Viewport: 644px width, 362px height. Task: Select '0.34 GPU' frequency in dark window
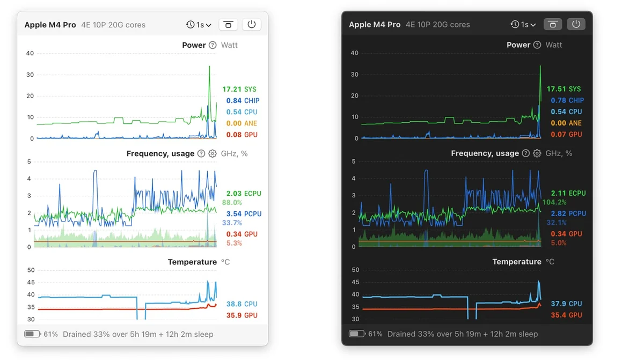tap(566, 234)
